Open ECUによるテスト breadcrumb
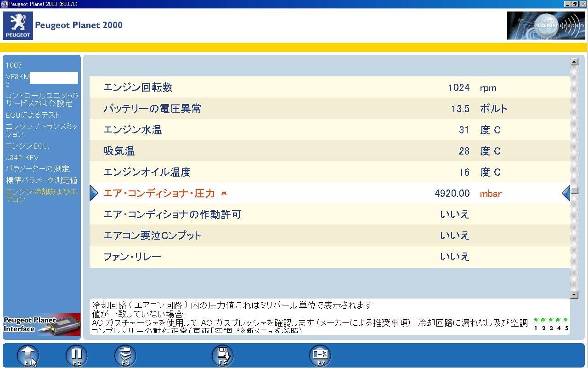588x368 pixels. (x=34, y=115)
